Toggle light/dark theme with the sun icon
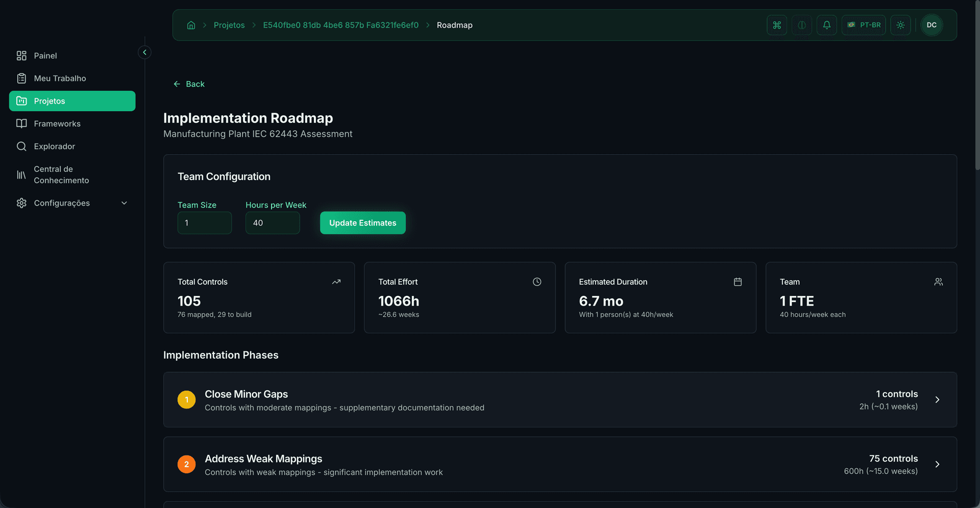 click(900, 25)
